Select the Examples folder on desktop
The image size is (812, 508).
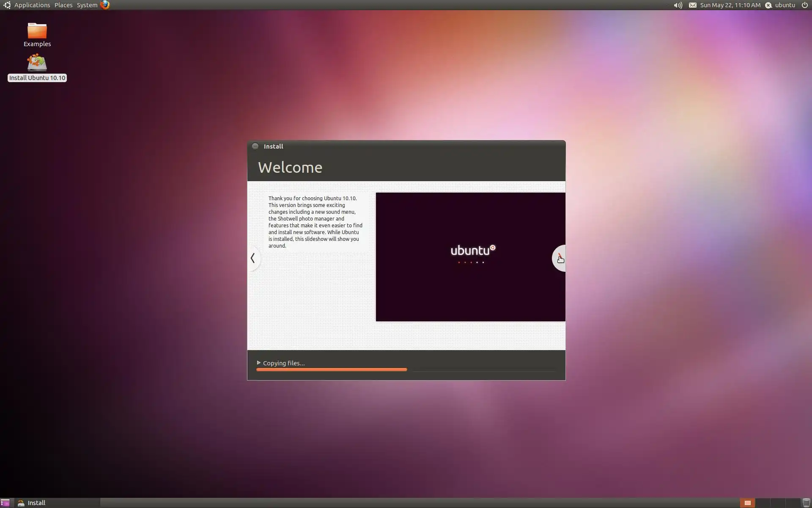[x=37, y=31]
